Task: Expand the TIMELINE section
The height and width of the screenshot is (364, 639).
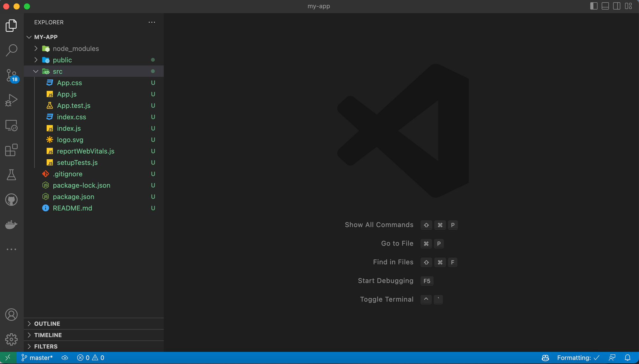Action: pyautogui.click(x=48, y=335)
